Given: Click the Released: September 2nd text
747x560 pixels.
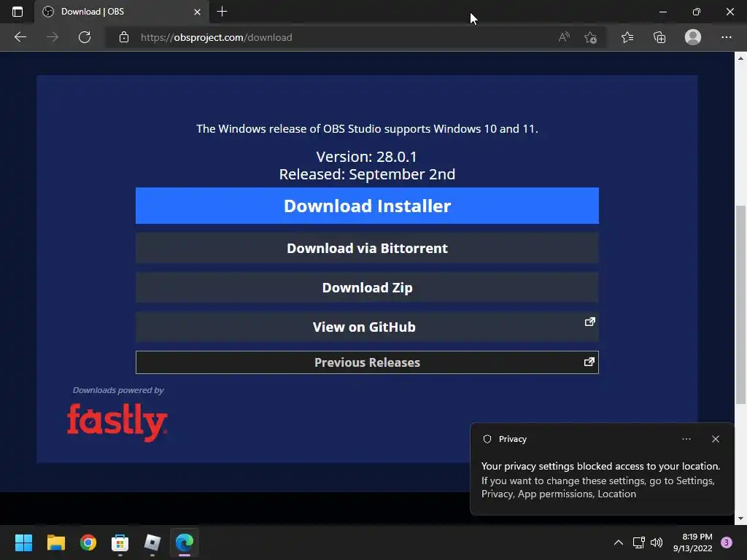Looking at the screenshot, I should [x=367, y=174].
